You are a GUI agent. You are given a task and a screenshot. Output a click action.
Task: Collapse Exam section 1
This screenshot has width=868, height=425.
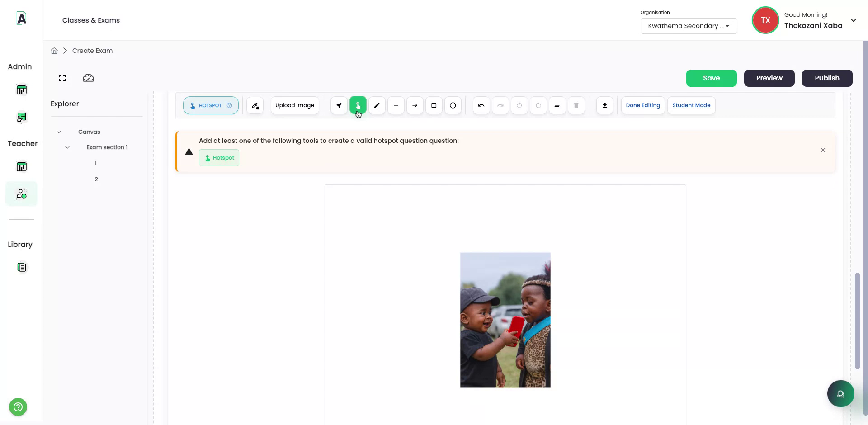67,147
